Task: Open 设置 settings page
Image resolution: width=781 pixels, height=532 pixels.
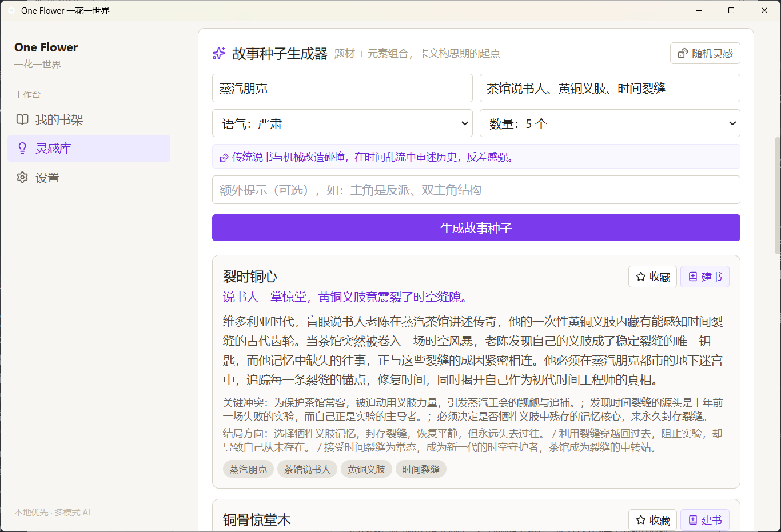Action: pyautogui.click(x=89, y=178)
